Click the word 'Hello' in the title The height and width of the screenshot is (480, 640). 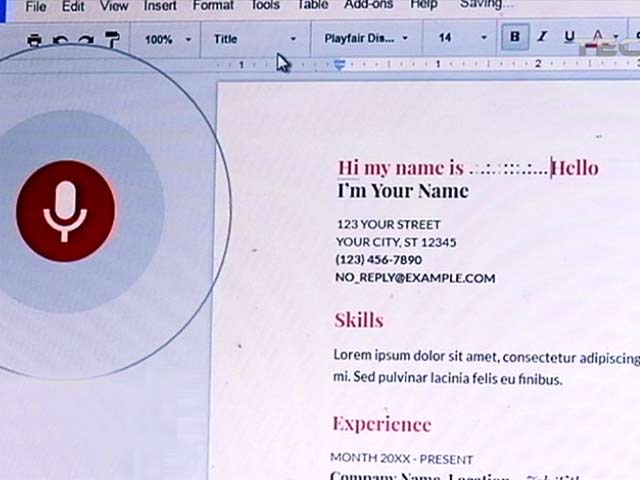(576, 168)
